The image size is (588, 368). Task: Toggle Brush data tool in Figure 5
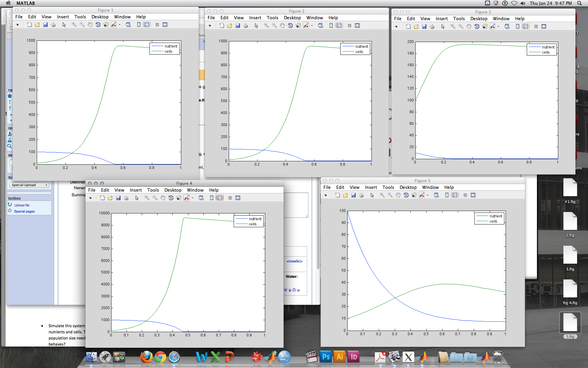point(422,195)
